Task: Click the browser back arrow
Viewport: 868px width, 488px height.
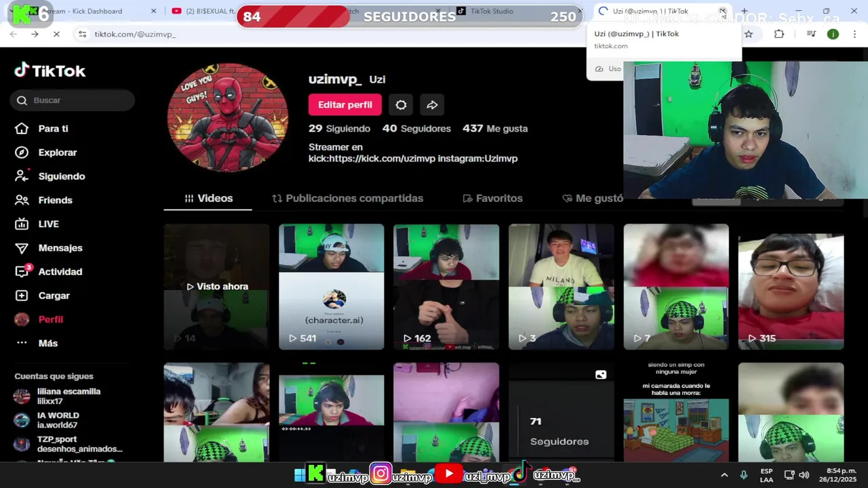Action: pyautogui.click(x=14, y=34)
